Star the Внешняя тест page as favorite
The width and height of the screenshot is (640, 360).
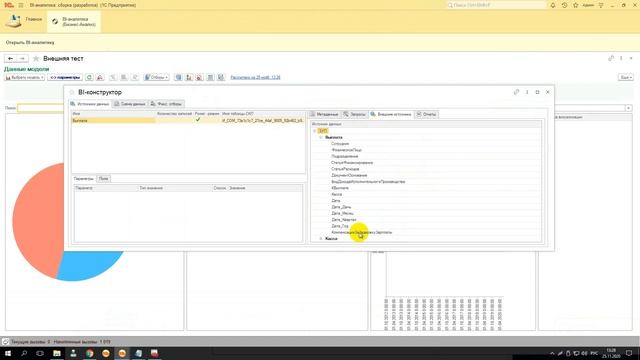[36, 59]
